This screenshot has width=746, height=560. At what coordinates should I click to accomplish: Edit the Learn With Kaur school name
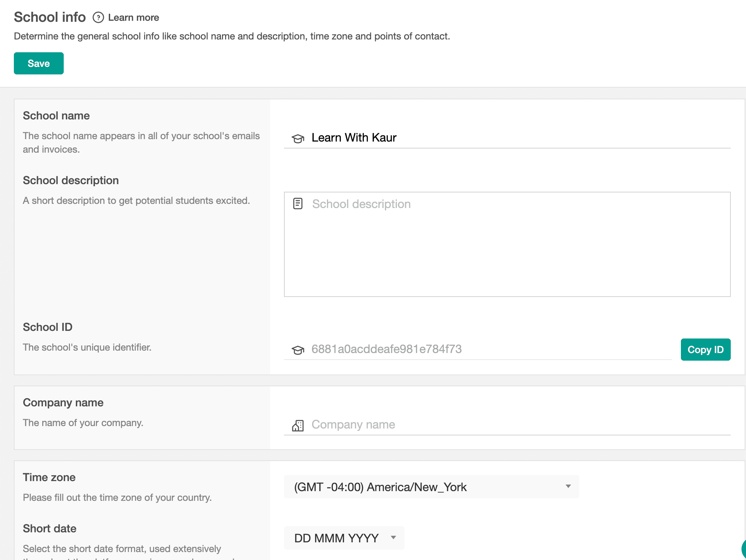pos(354,138)
